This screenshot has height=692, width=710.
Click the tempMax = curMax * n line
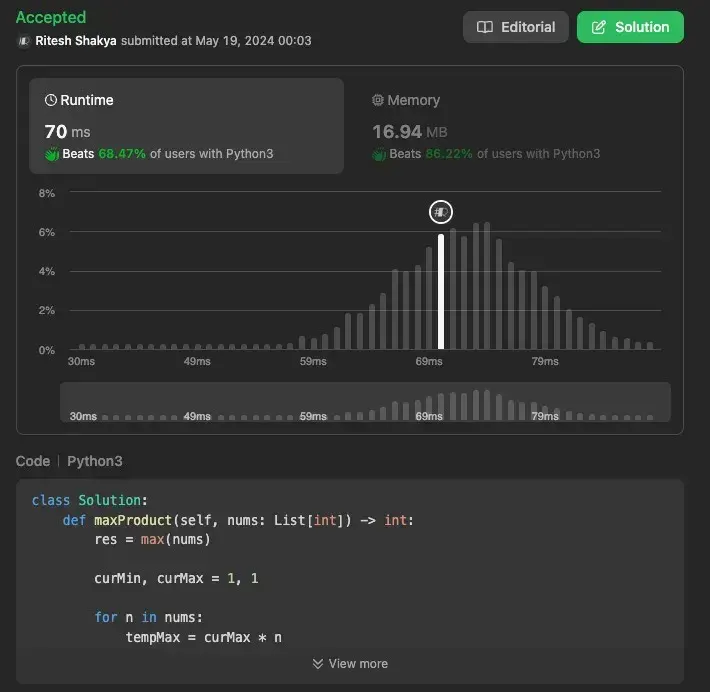tap(203, 637)
